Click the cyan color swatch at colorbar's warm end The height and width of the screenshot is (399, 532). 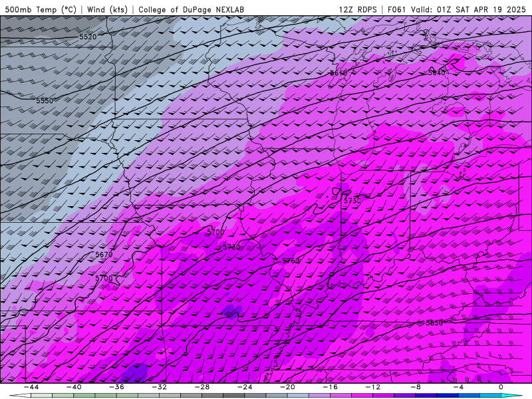coord(511,396)
